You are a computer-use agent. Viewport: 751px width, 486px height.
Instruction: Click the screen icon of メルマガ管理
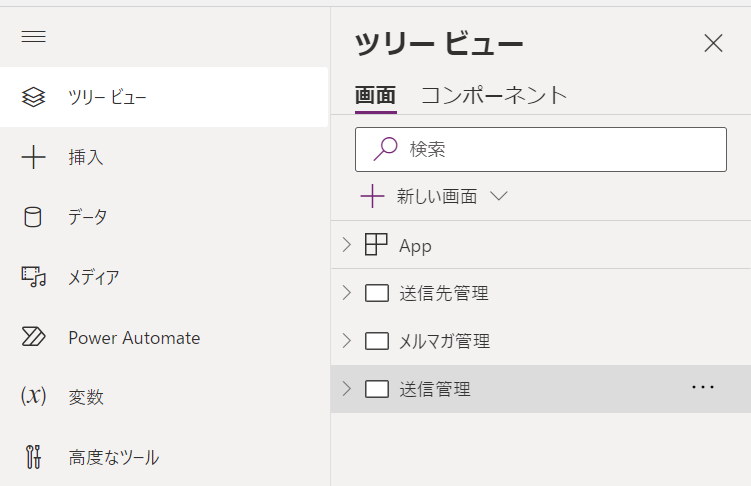click(376, 341)
